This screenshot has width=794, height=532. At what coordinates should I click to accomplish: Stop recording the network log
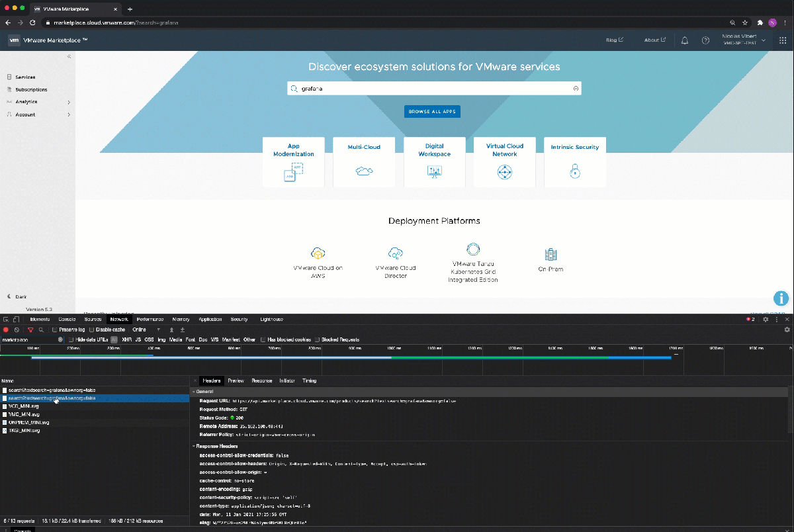6,330
